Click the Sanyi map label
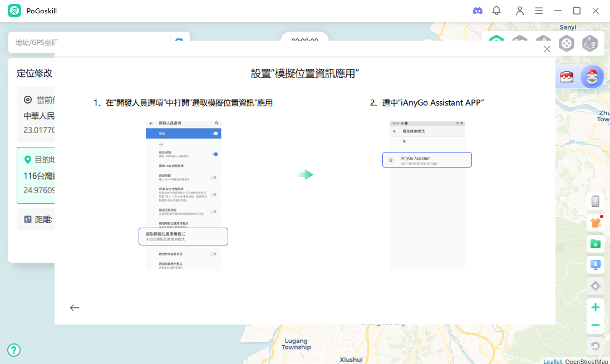 (568, 27)
